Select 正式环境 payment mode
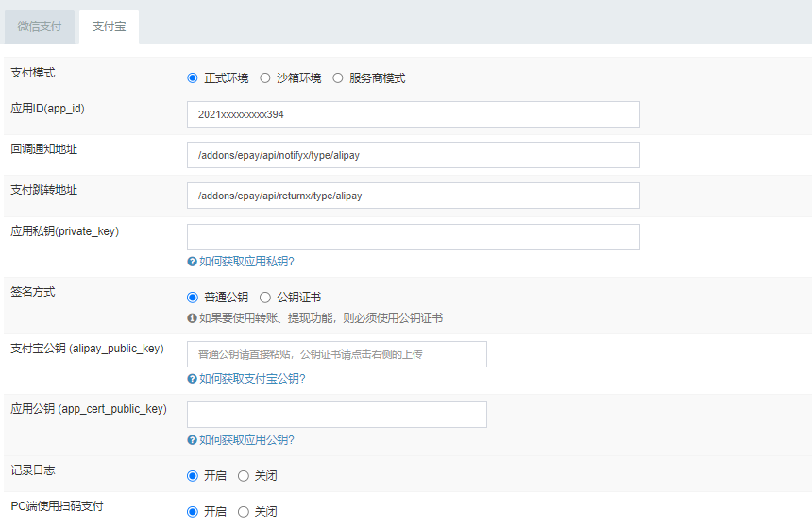This screenshot has height=529, width=812. pos(193,78)
